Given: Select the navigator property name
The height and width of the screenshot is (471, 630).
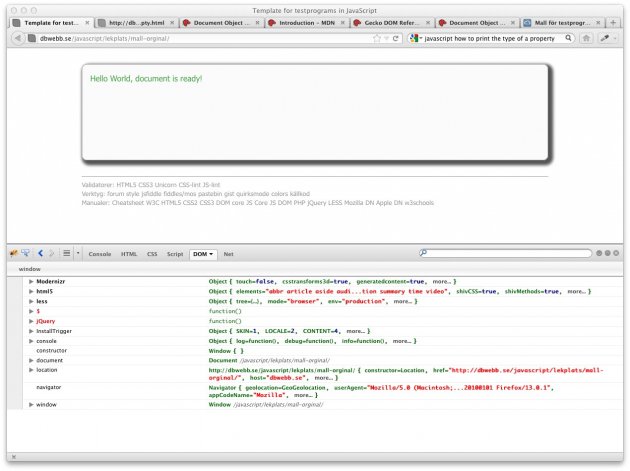Looking at the screenshot, I should [x=49, y=387].
